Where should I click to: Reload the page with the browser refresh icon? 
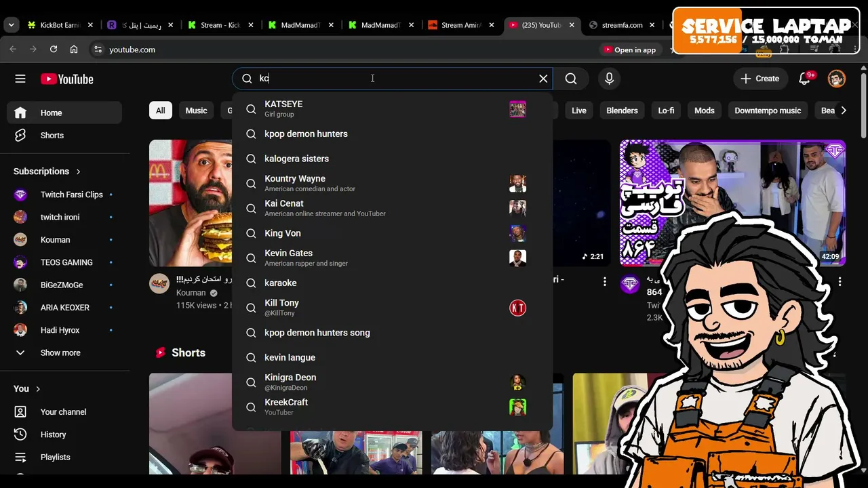(54, 49)
